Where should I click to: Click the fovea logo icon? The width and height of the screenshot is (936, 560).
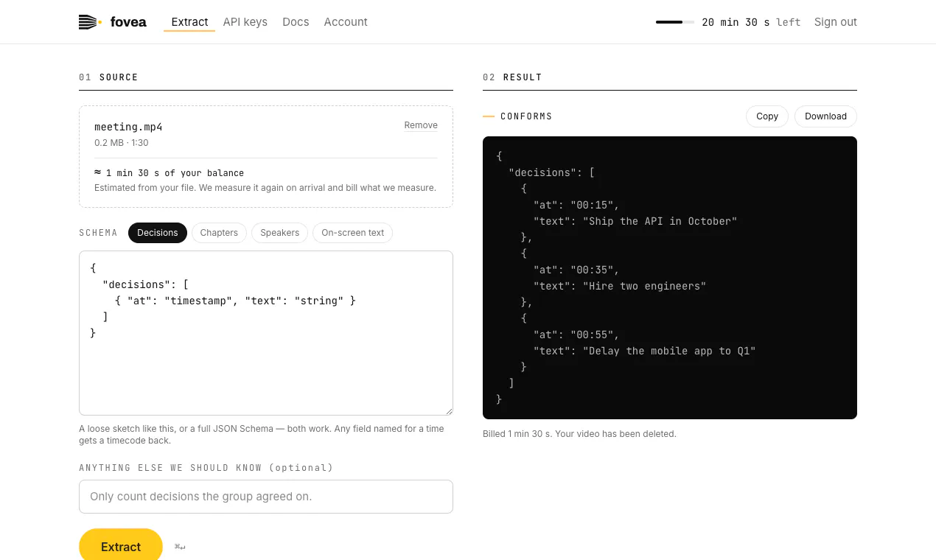[x=90, y=22]
